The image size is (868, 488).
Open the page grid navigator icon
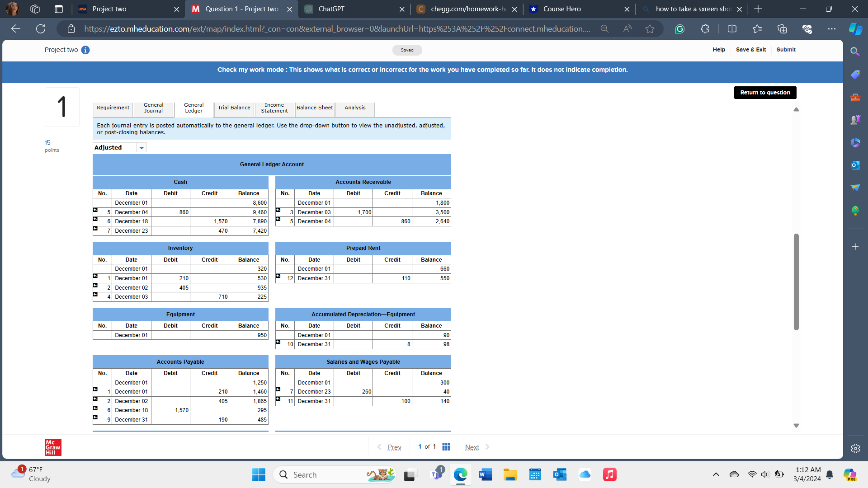(446, 447)
